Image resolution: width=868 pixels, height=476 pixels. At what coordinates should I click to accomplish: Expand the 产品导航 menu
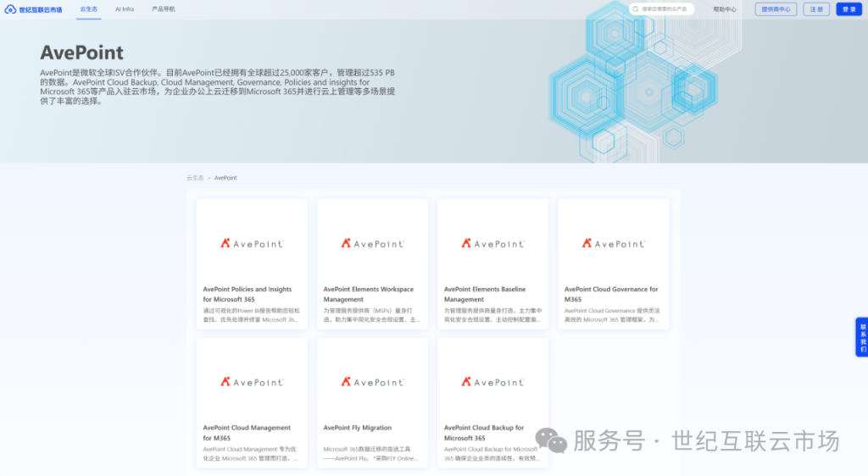163,9
